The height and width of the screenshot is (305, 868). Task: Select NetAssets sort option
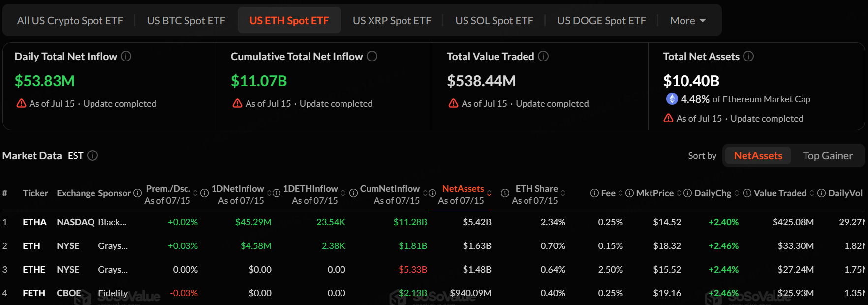point(758,155)
